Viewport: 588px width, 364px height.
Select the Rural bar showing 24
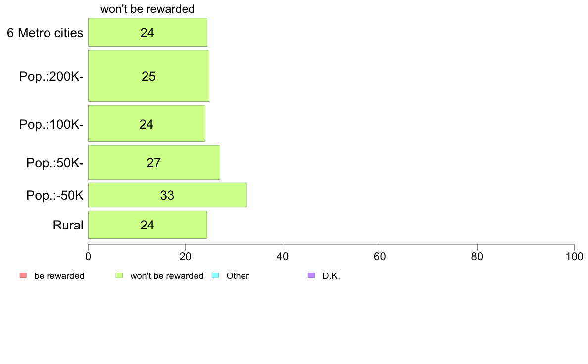click(x=148, y=225)
